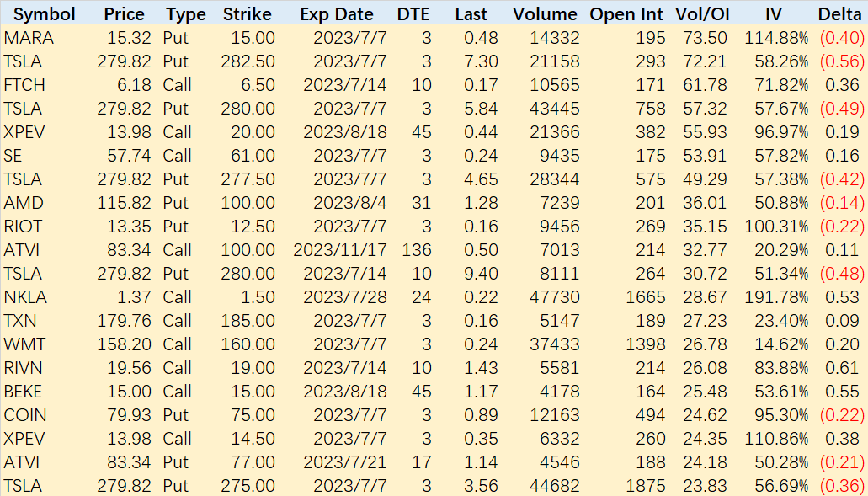Click the TXN symbol cell
Viewport: 868px width, 496px height.
pos(20,321)
